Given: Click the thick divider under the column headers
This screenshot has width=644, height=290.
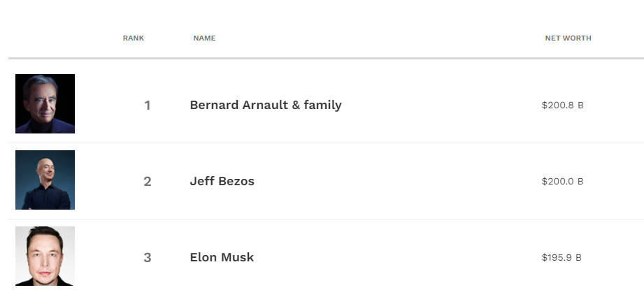Looking at the screenshot, I should click(326, 58).
